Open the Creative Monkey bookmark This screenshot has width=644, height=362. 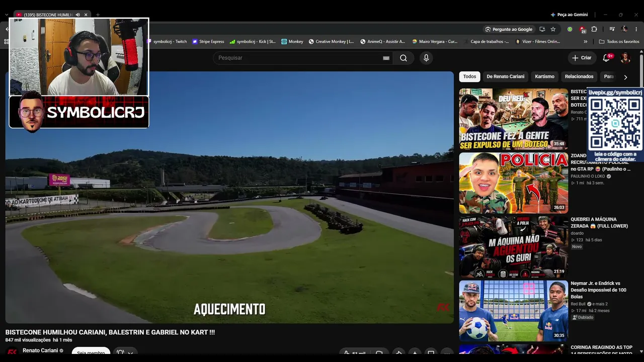[x=331, y=42]
